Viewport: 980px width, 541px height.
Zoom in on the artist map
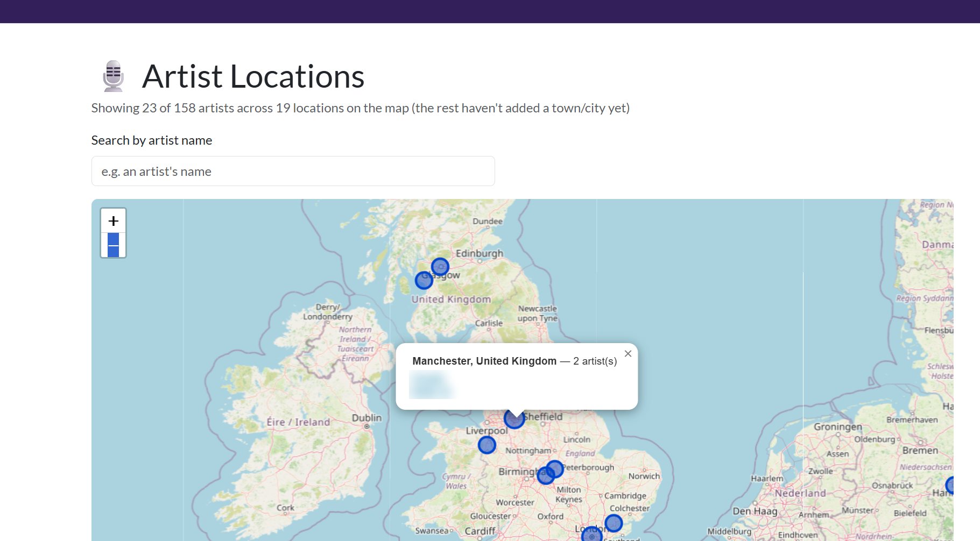click(113, 221)
